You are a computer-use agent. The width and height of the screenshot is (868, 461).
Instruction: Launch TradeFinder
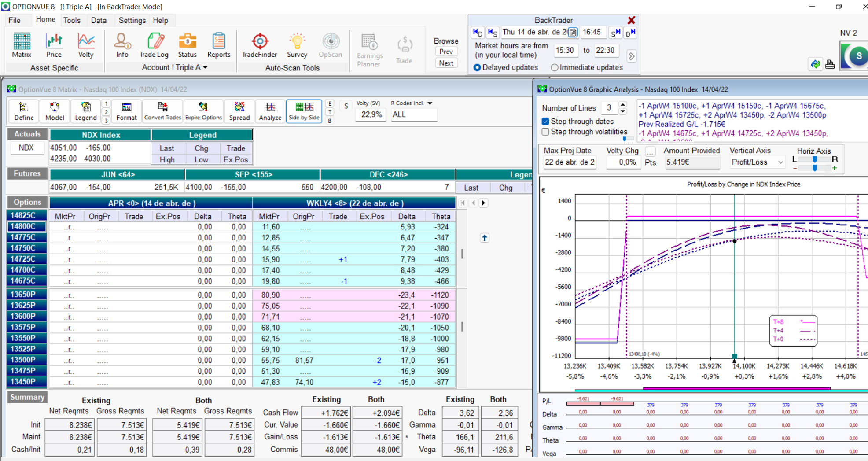[259, 45]
